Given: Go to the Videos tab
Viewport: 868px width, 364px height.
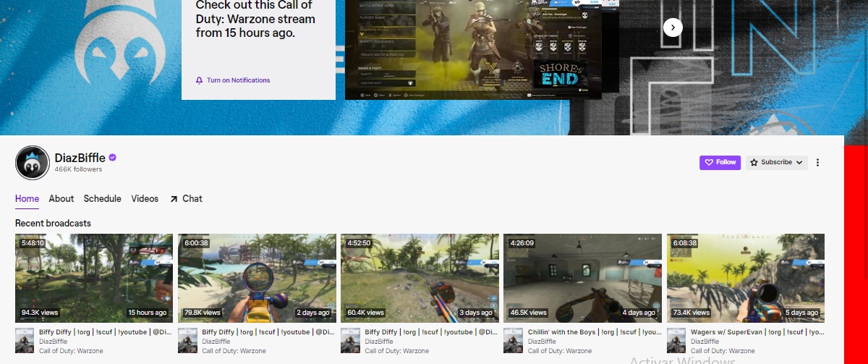Looking at the screenshot, I should [x=145, y=198].
